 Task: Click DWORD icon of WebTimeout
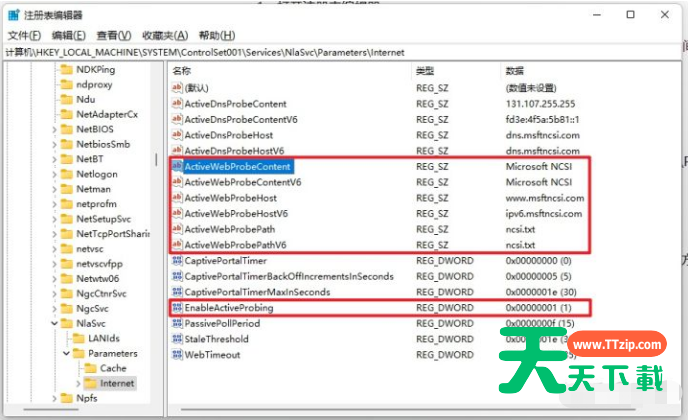point(177,355)
